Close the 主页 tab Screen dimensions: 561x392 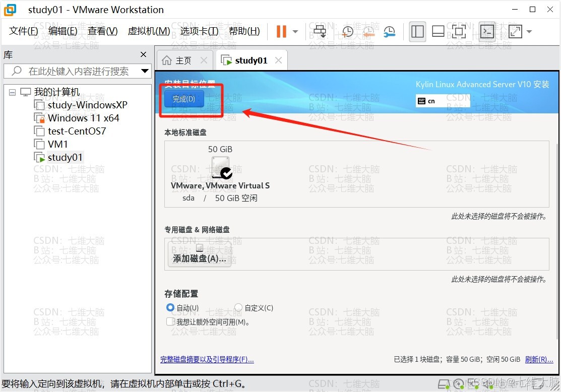pos(204,60)
